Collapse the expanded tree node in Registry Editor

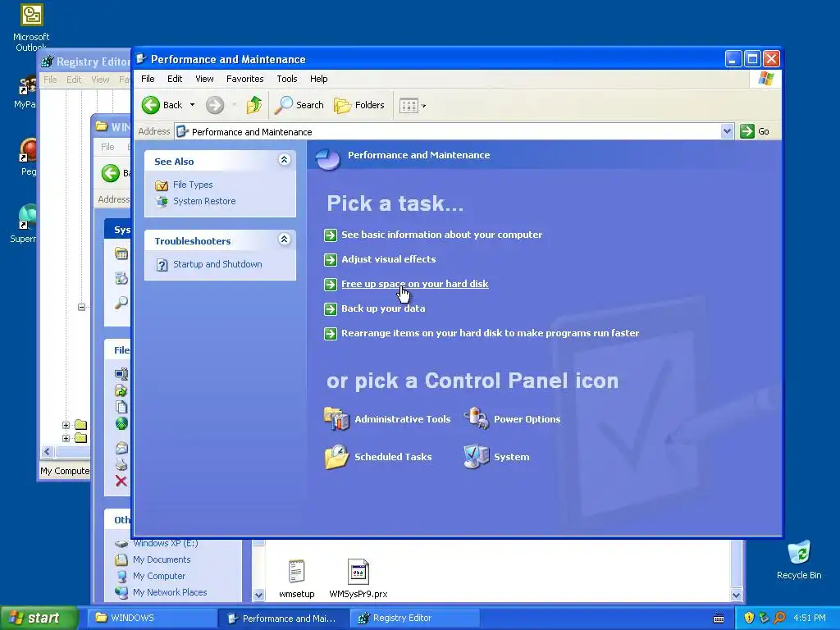[81, 307]
